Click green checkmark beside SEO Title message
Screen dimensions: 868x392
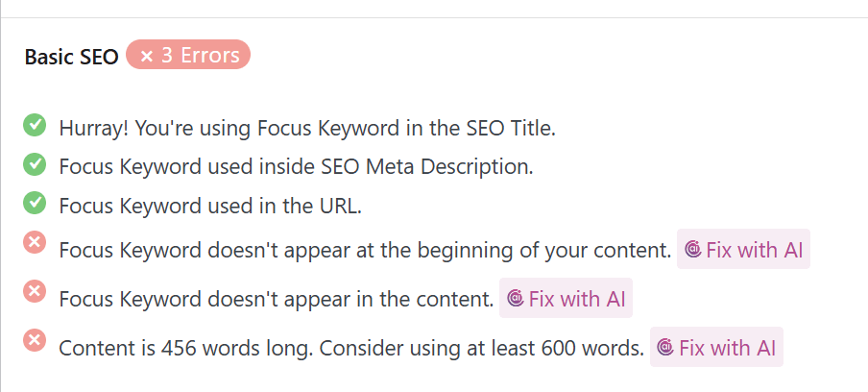[36, 126]
